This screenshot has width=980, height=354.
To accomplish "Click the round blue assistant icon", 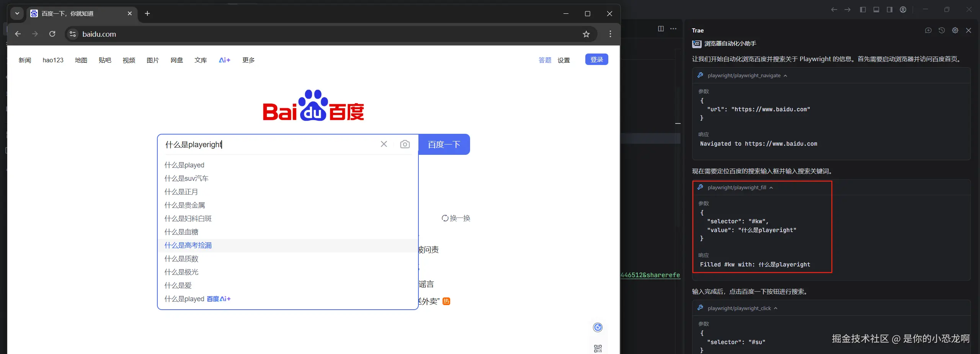I will pos(598,327).
